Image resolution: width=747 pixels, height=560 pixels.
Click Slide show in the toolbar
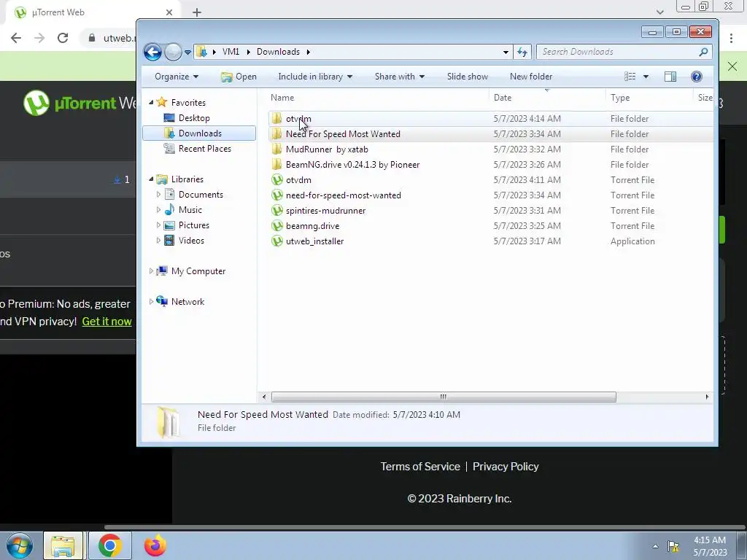(468, 77)
